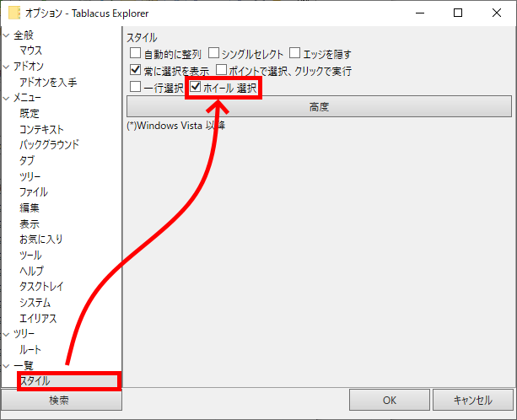Screen dimensions: 517x420
Task: Select タスクトレイ menu settings
Action: click(x=41, y=287)
